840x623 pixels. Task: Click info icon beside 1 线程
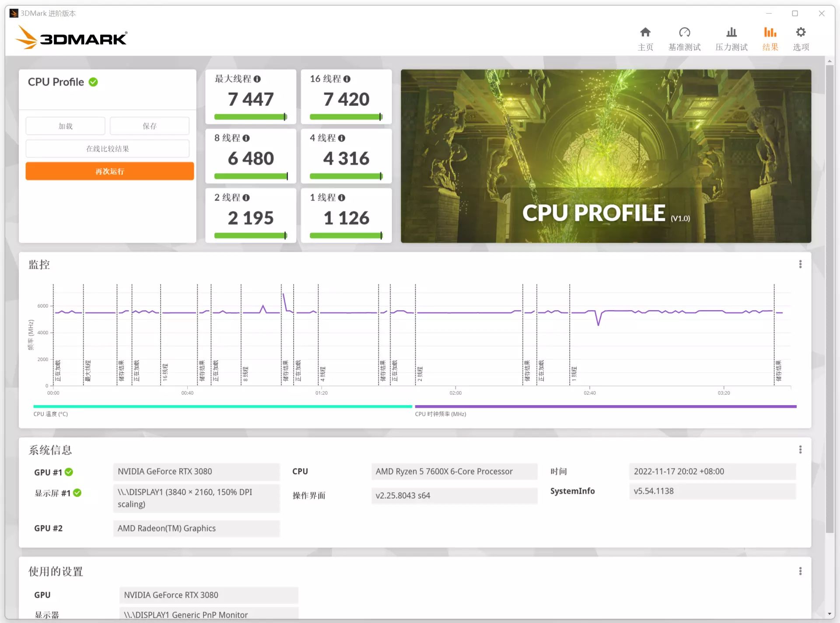point(342,198)
